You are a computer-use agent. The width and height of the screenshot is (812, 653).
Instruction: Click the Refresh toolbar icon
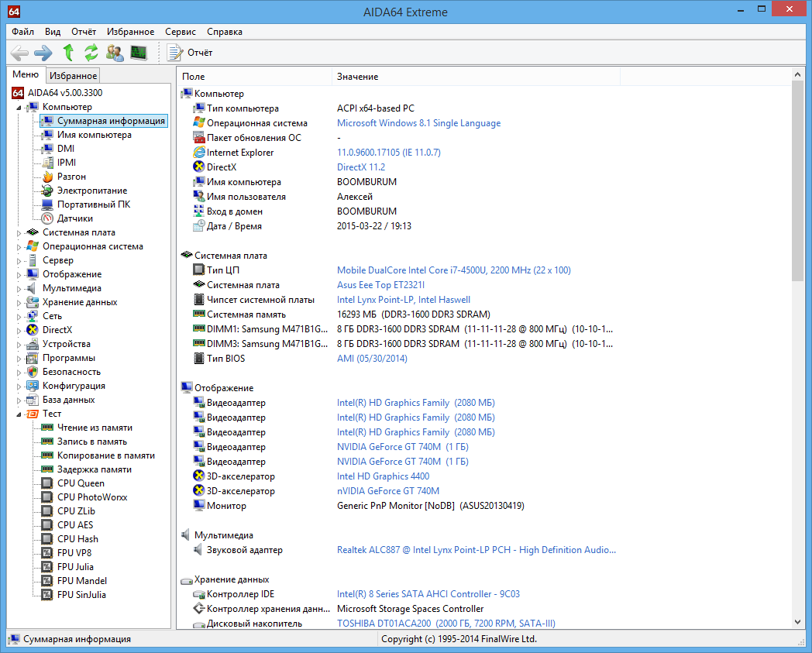point(91,53)
